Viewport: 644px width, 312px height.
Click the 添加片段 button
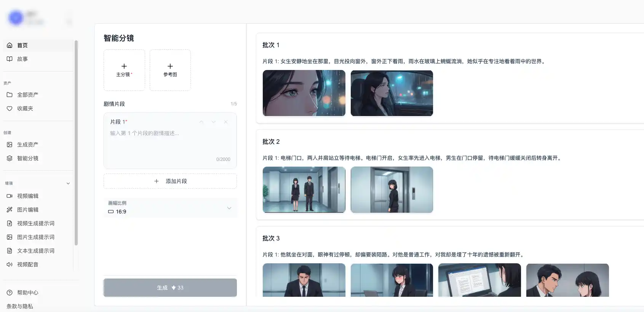[170, 181]
